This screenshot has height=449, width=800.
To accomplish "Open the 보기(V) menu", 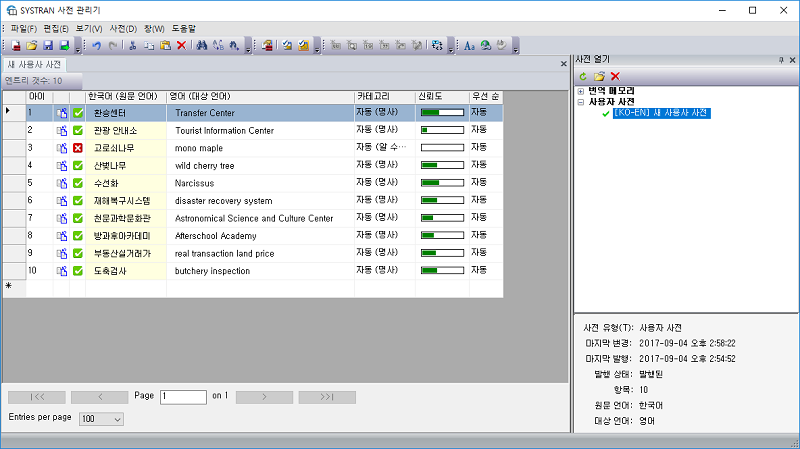I will pyautogui.click(x=89, y=29).
